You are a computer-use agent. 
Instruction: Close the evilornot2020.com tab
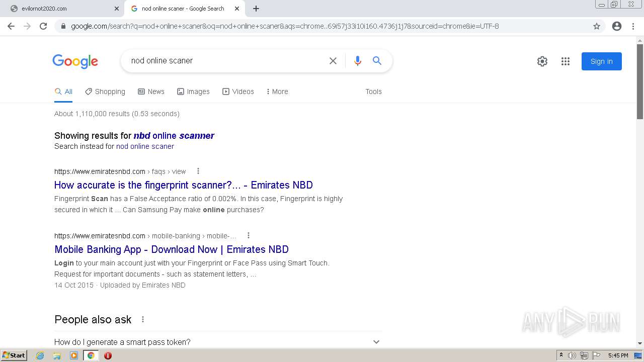[x=117, y=9]
